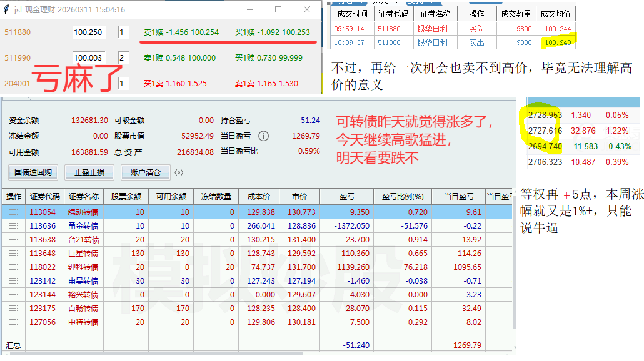This screenshot has width=644, height=361.
Task: Open operation menu icon for 绿动转债 row
Action: tap(13, 212)
